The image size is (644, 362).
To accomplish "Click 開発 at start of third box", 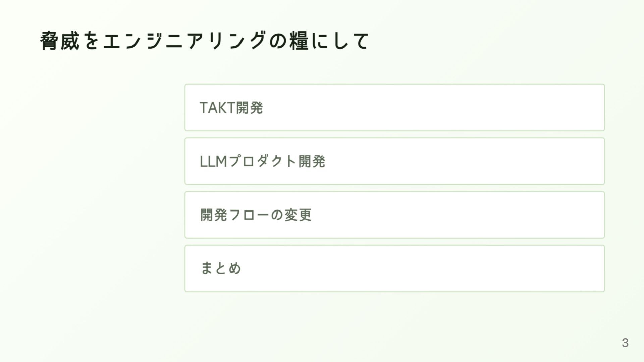I will pyautogui.click(x=214, y=215).
